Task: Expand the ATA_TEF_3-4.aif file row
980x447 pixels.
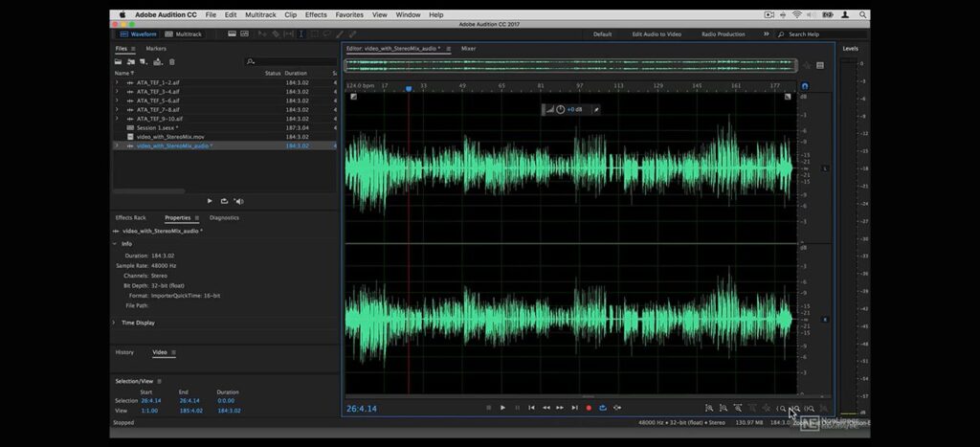Action: coord(116,91)
